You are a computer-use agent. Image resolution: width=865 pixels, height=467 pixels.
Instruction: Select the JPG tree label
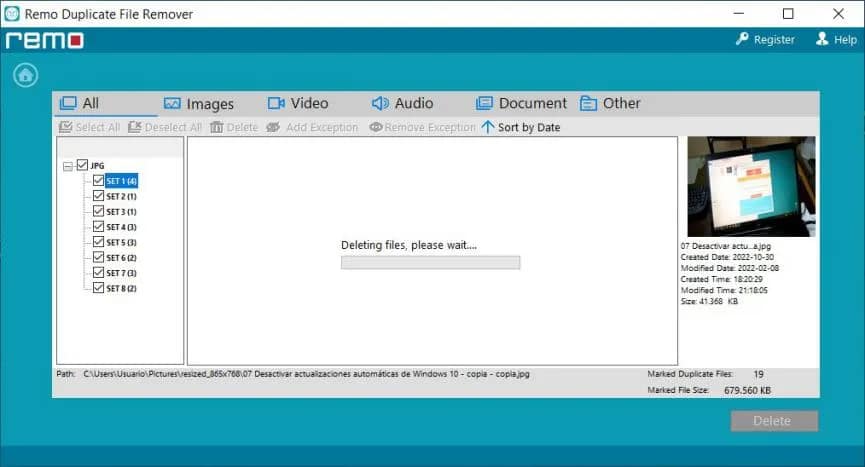(x=97, y=165)
